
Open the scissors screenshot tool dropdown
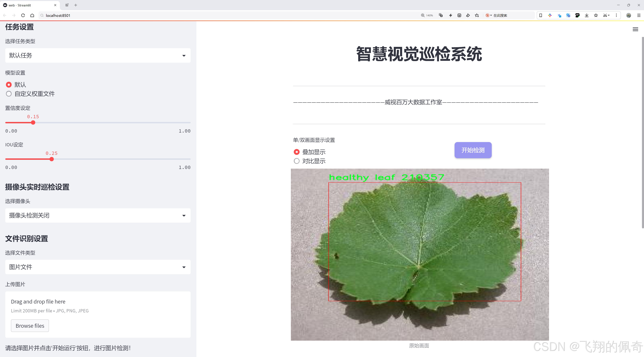click(x=606, y=15)
